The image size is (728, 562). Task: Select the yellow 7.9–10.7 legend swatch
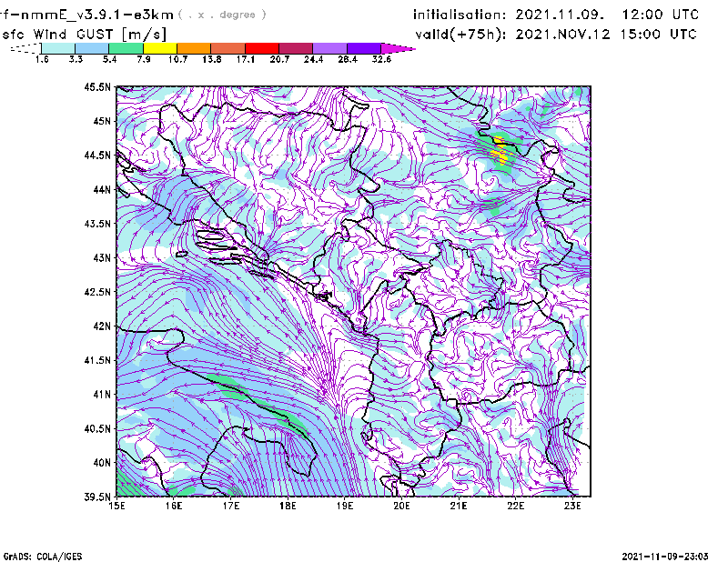point(160,48)
